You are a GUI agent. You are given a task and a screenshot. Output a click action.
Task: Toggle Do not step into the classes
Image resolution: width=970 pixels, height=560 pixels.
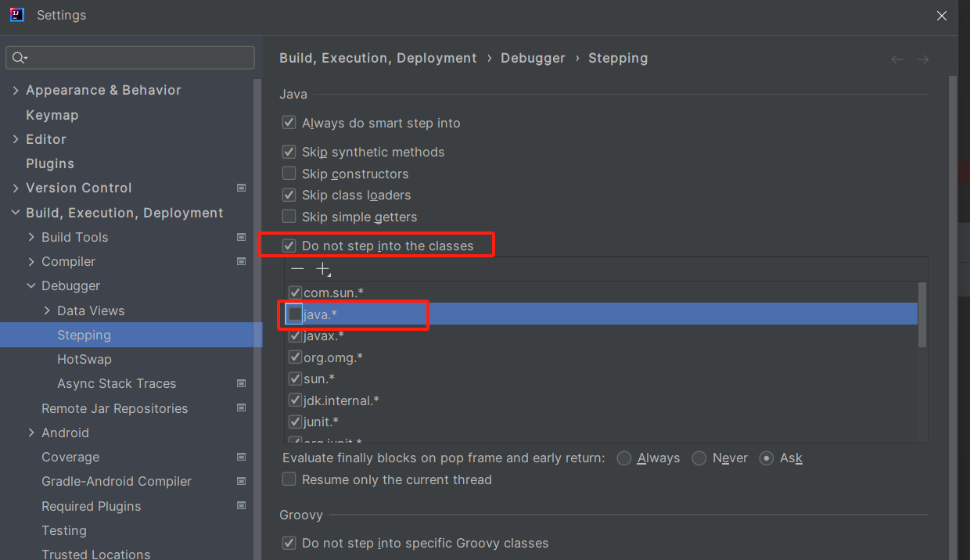click(289, 246)
